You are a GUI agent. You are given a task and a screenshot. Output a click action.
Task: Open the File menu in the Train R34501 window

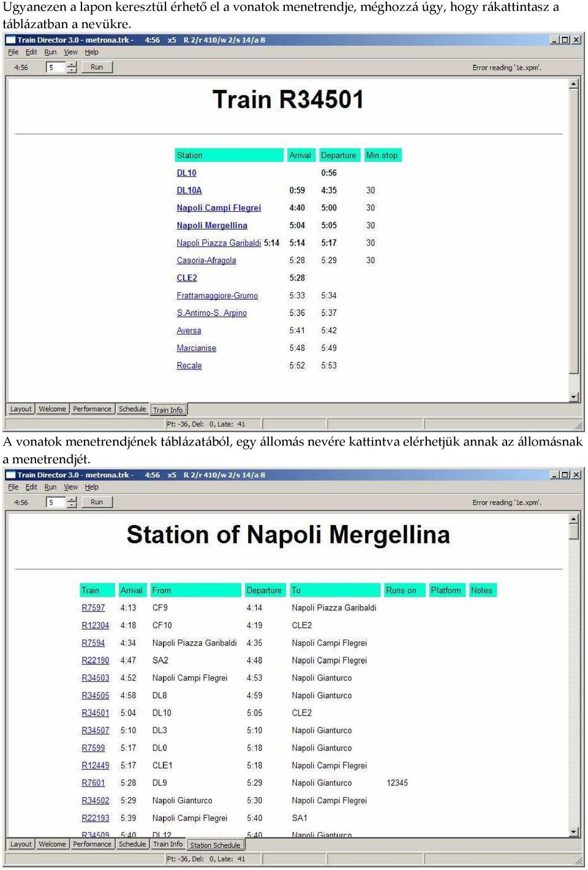(x=13, y=52)
